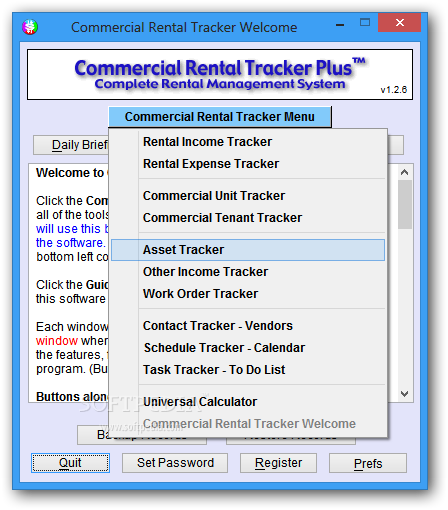Open the Universal Calculator
The image size is (448, 510).
[x=248, y=402]
